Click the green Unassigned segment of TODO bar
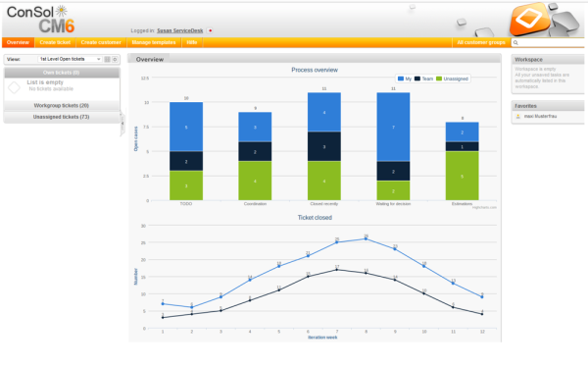 tap(186, 185)
